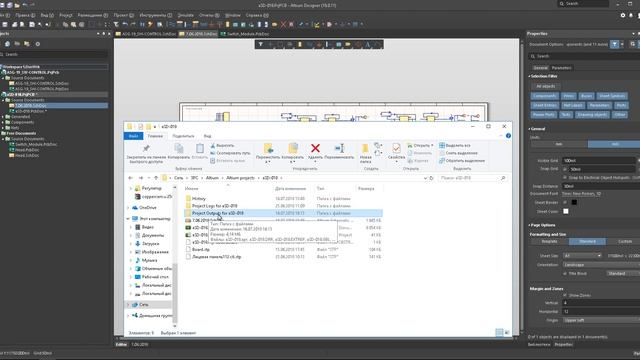Click Свойства properties icon in Explorer ribbon

396,148
